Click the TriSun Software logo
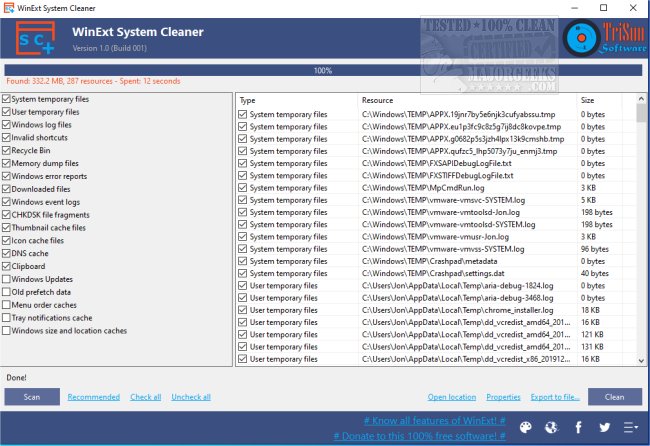The height and width of the screenshot is (446, 650). pos(604,38)
